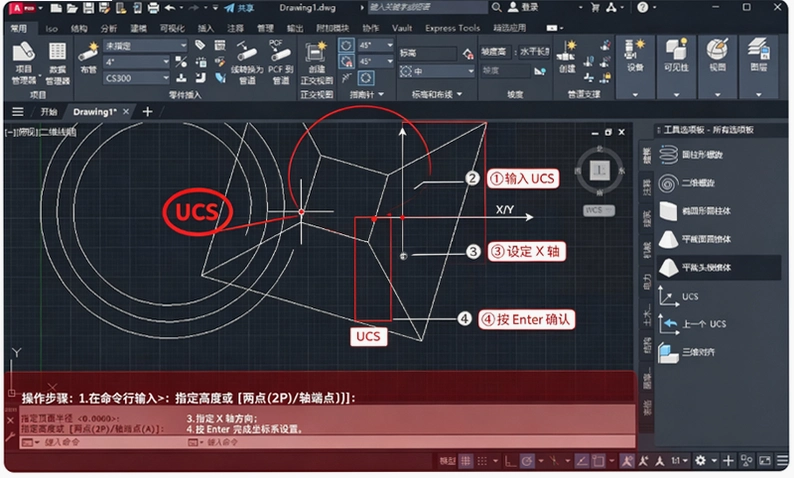Switch to the Iso ribbon tab

(x=51, y=28)
